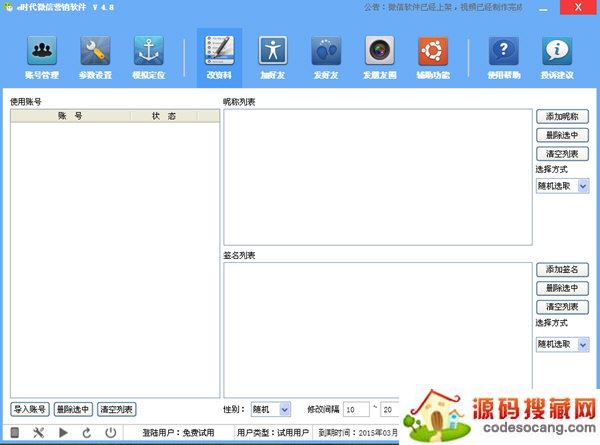Click the 状态 column header

tap(164, 116)
